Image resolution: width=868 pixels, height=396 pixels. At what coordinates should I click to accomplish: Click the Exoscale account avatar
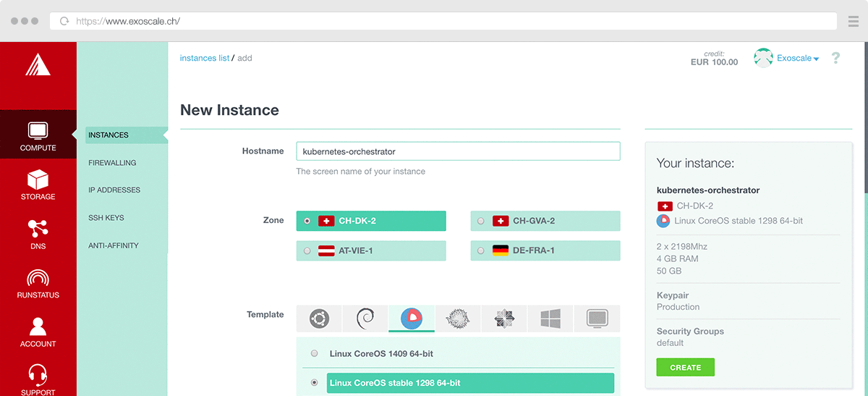coord(763,58)
